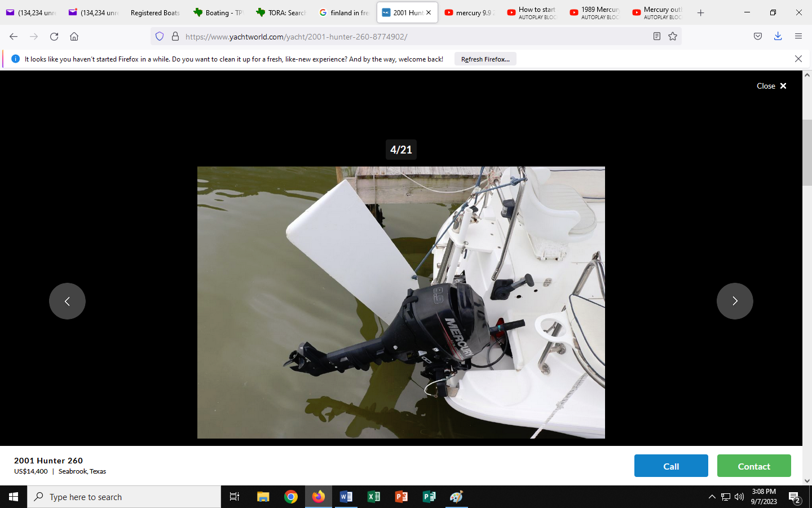This screenshot has height=508, width=812.
Task: Click the taskbar search box
Action: (x=124, y=497)
